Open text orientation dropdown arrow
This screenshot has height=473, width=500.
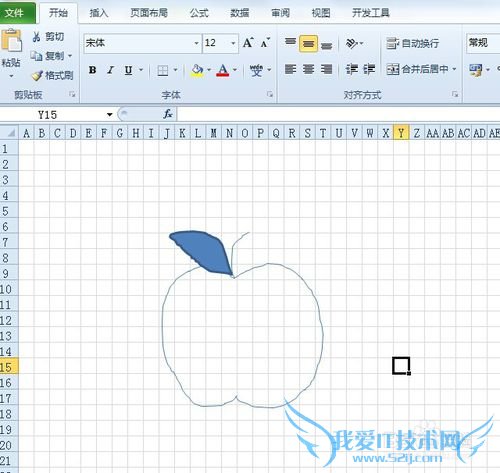361,43
